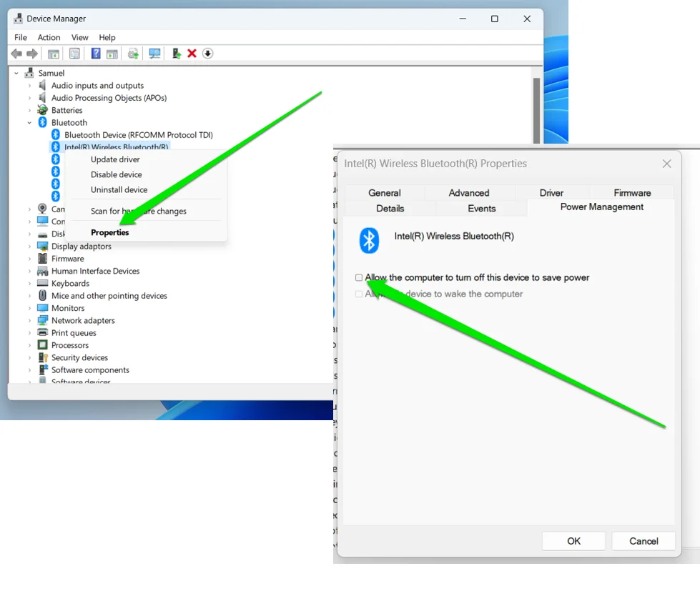The width and height of the screenshot is (700, 606).
Task: Click the Mice and other pointing devices icon
Action: 42,295
